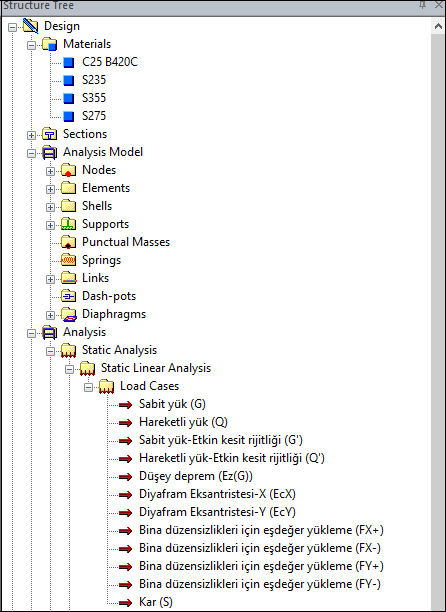Expand the Diaphragms branch
Screen dimensions: 446x612
coord(50,315)
